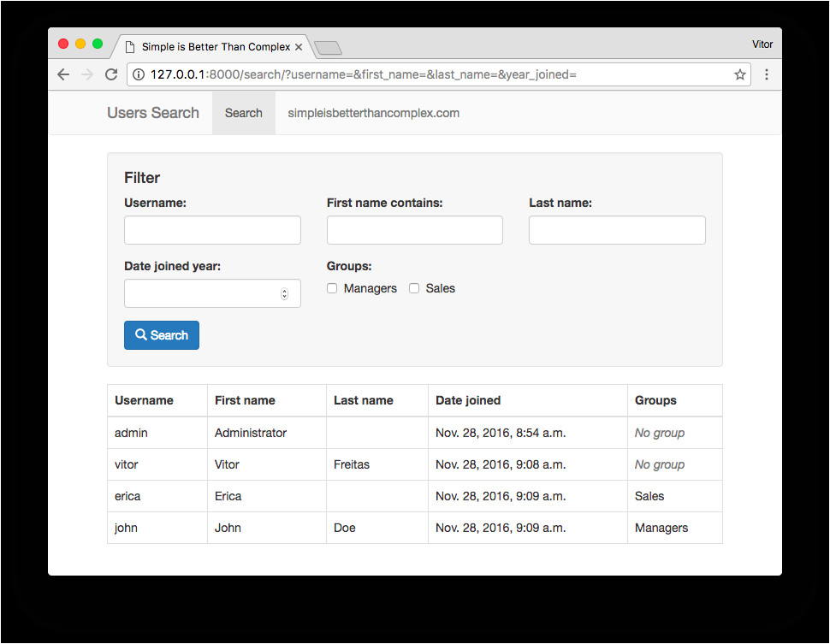830x644 pixels.
Task: Toggle Managers checkbox off after selecting Sales
Action: (x=332, y=288)
